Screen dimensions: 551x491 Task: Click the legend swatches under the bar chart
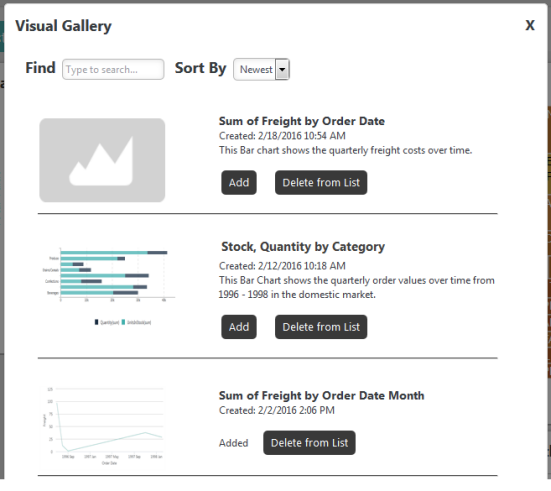[123, 322]
